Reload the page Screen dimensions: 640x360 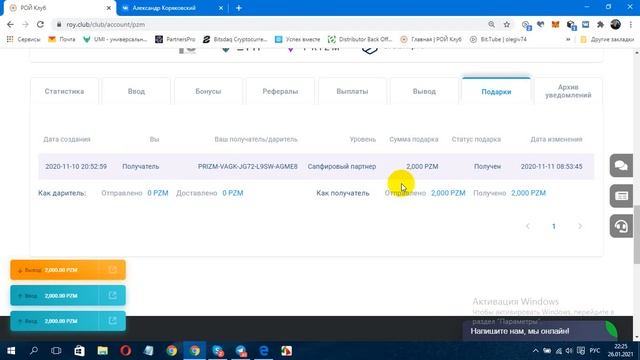[x=40, y=24]
